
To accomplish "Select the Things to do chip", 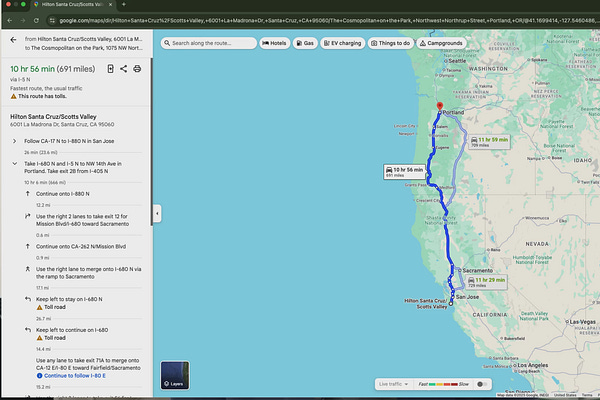I will pyautogui.click(x=391, y=43).
